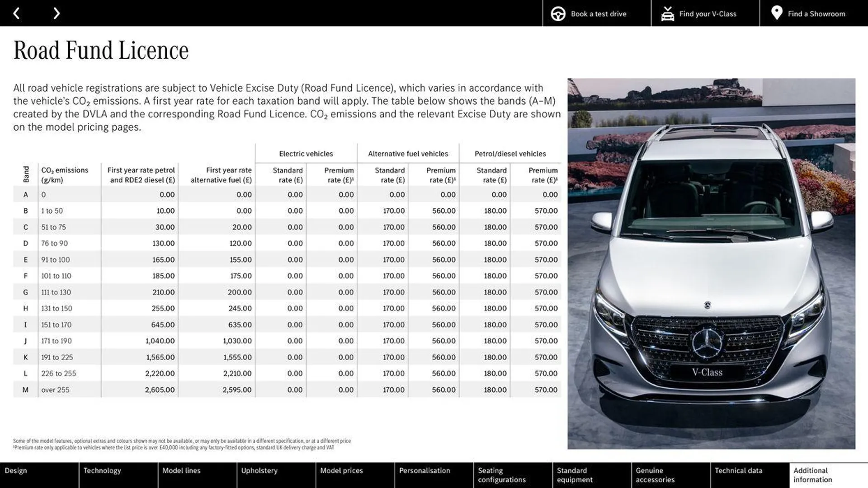Image resolution: width=868 pixels, height=488 pixels.
Task: Click petrol first year value 10.00
Action: coord(165,211)
